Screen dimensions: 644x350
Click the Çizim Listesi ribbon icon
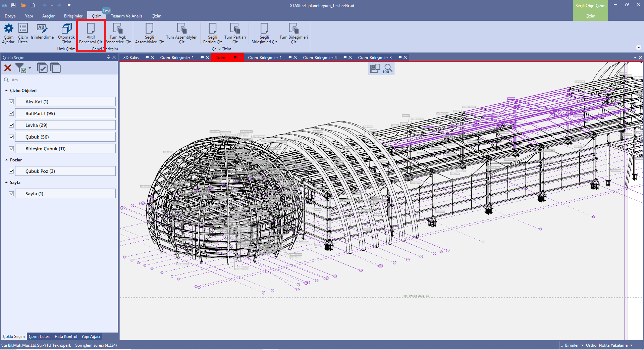click(23, 29)
